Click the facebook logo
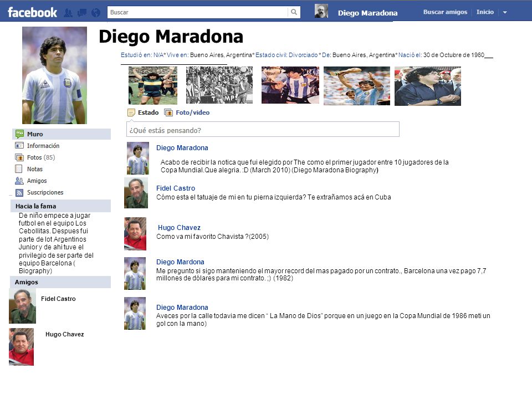Screen dimensions: 532x399 tap(32, 13)
